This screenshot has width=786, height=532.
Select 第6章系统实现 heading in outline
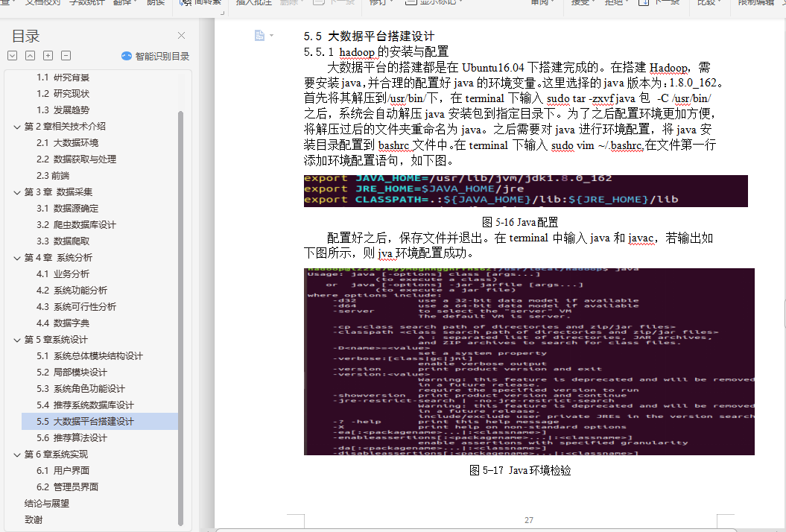click(x=56, y=455)
